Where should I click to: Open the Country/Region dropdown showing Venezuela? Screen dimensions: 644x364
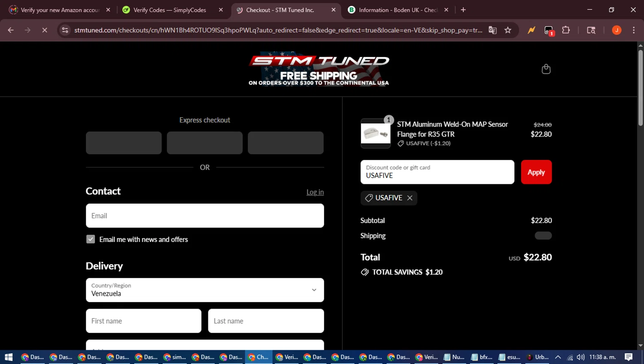coord(205,290)
